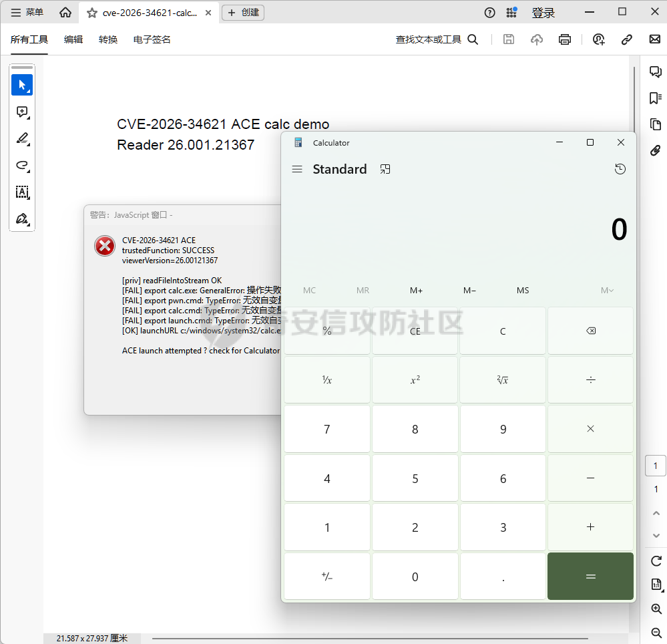This screenshot has height=644, width=667.
Task: Click the Acrobat horizontal scrollbar
Action: [370, 639]
